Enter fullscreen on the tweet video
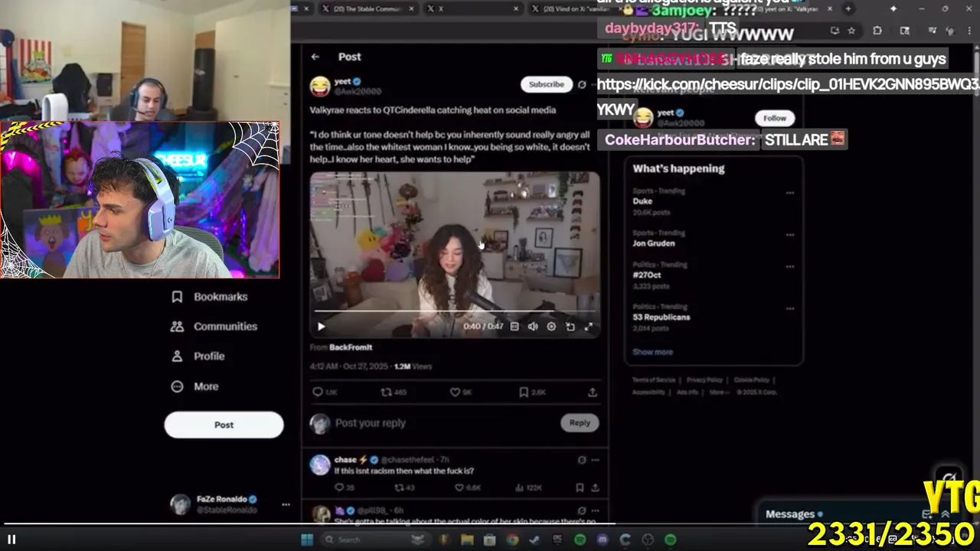The image size is (980, 551). [x=589, y=327]
